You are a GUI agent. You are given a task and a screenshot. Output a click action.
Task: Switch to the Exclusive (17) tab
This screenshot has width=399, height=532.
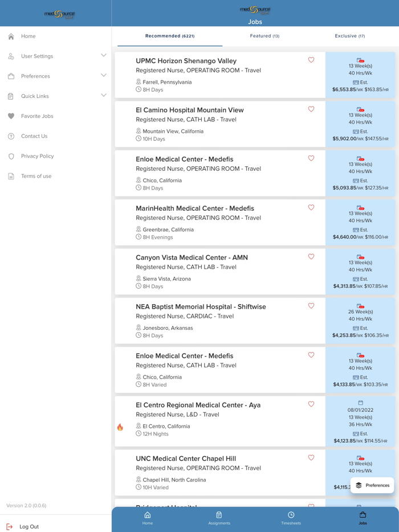coord(350,36)
